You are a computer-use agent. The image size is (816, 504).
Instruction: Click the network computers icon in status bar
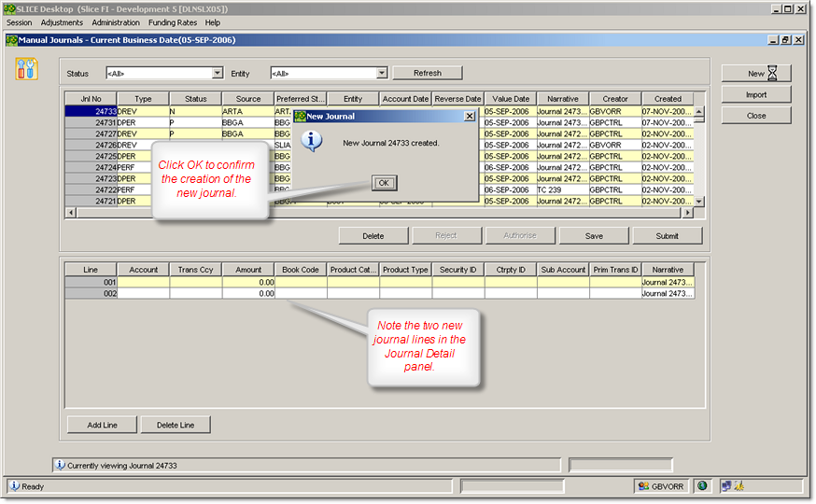tap(725, 486)
